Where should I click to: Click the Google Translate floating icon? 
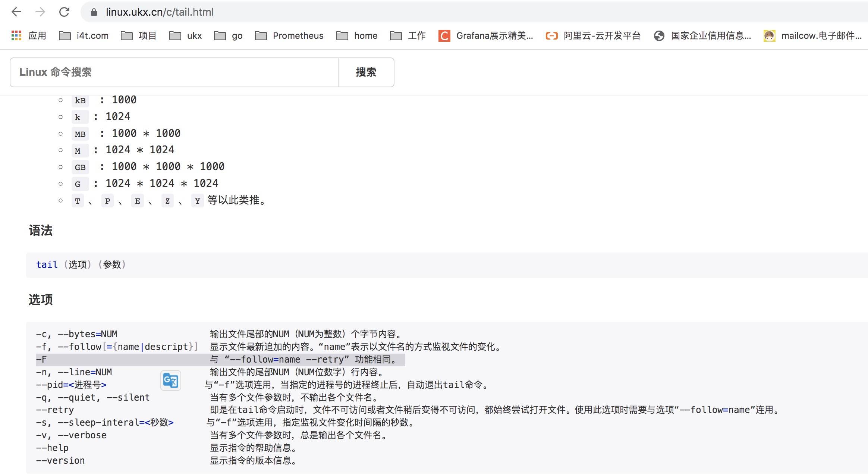click(x=171, y=381)
